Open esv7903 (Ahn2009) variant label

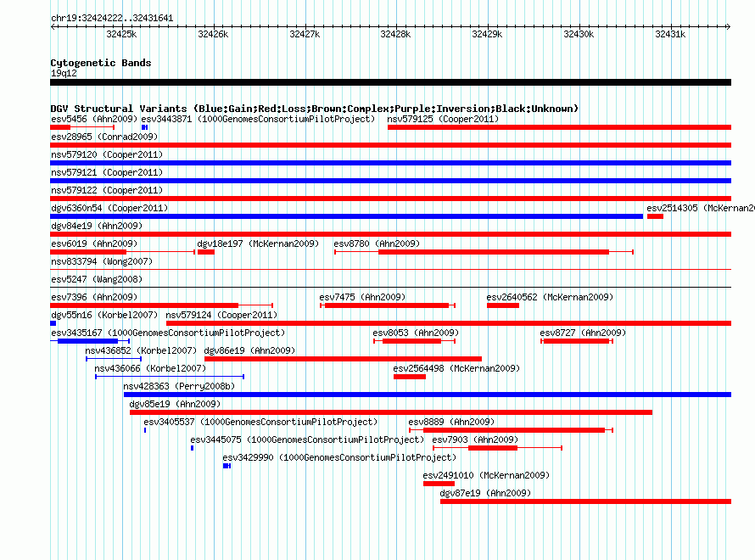pos(475,440)
